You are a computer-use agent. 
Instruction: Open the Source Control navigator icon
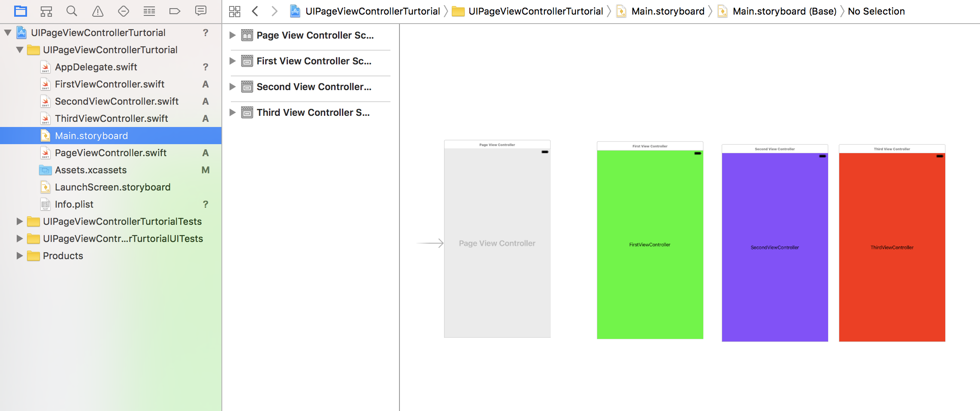(x=46, y=11)
